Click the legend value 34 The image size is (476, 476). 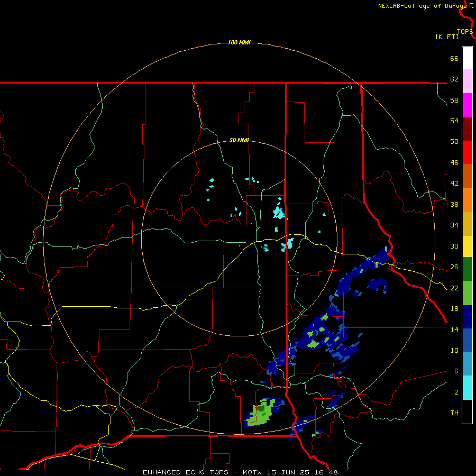tap(454, 225)
